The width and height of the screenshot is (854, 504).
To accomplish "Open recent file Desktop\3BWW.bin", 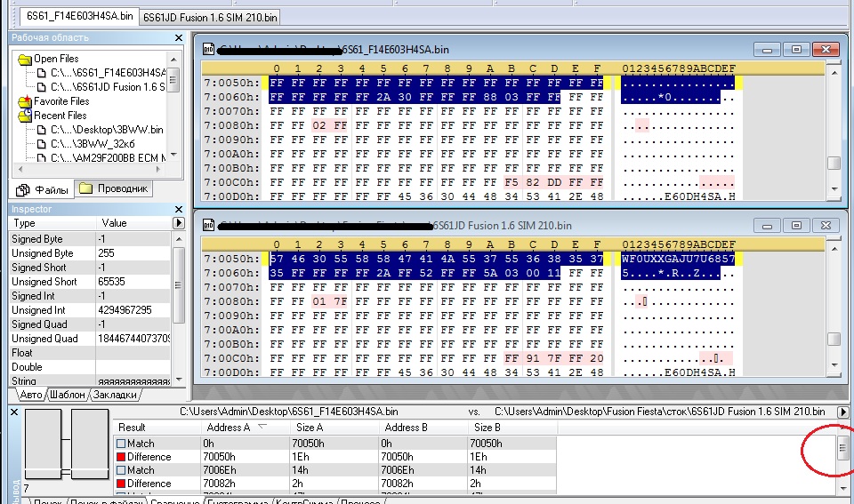I will [x=107, y=130].
